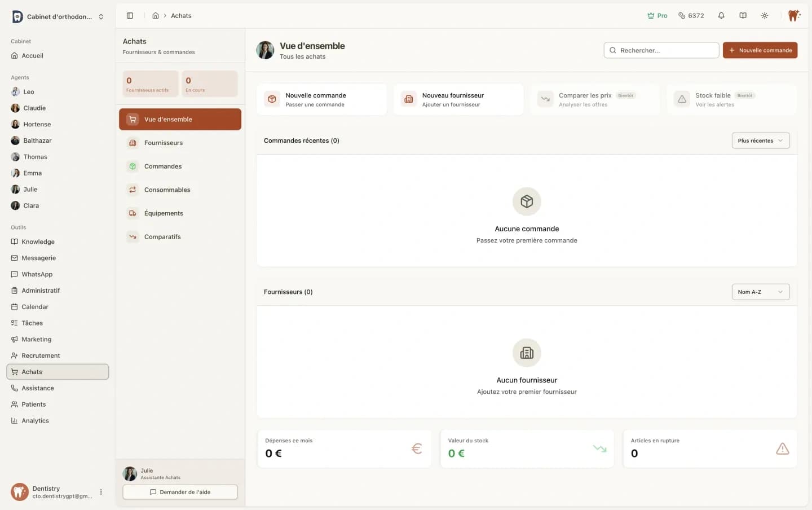The height and width of the screenshot is (510, 812).
Task: Click the tooth avatar in top-right corner
Action: click(793, 16)
